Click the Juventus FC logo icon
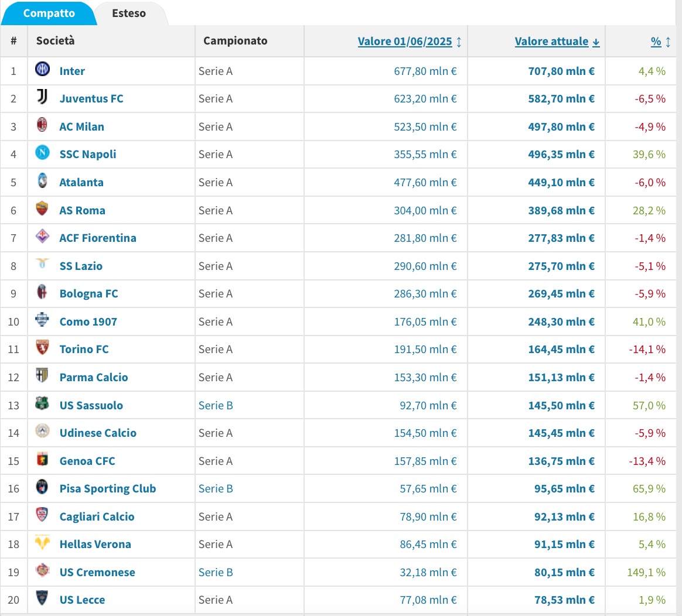The image size is (682, 616). pos(42,98)
